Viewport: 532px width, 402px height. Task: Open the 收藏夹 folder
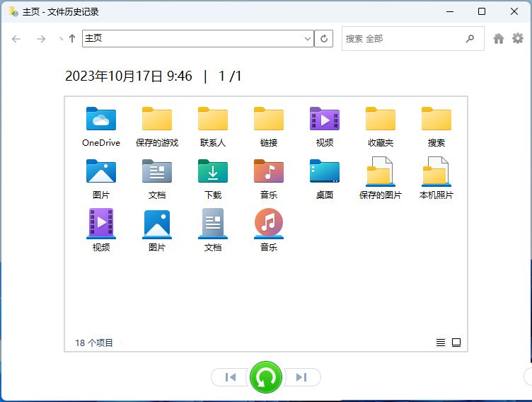coord(381,127)
